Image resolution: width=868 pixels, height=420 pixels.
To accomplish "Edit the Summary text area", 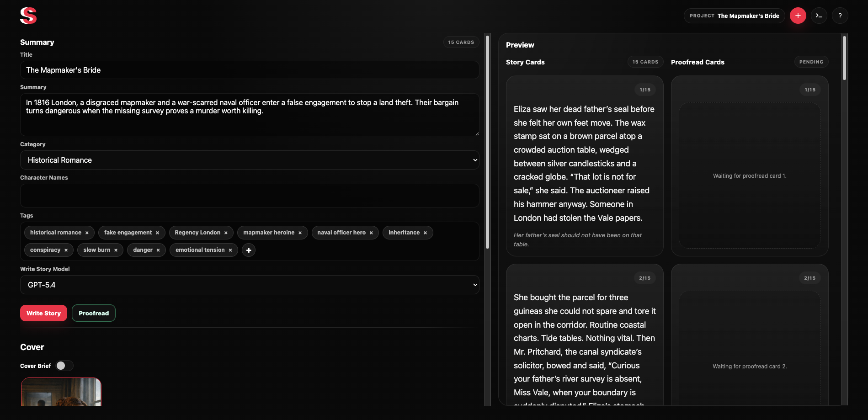I will click(x=250, y=115).
